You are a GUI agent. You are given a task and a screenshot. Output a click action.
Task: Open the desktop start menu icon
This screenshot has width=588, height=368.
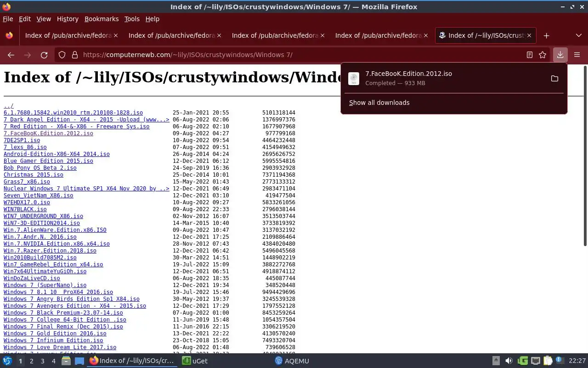tap(7, 361)
